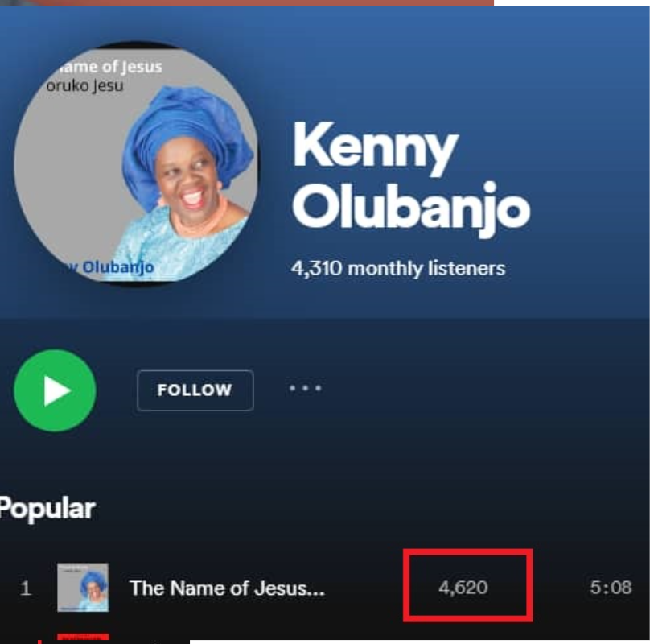Click the 4,310 monthly listeners text
This screenshot has height=644, width=654.
pyautogui.click(x=398, y=268)
